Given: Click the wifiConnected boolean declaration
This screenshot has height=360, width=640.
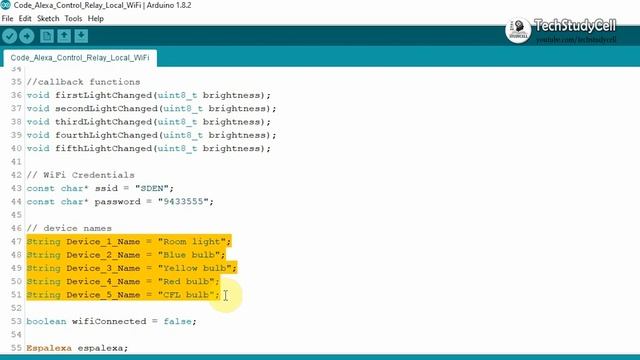Looking at the screenshot, I should 111,322.
